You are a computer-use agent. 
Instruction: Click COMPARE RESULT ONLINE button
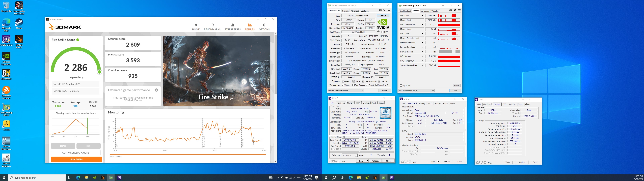76,153
